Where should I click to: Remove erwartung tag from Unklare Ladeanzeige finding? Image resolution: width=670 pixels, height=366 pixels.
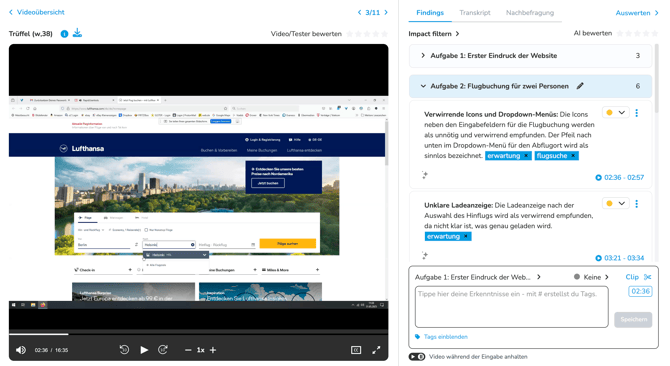[466, 237]
